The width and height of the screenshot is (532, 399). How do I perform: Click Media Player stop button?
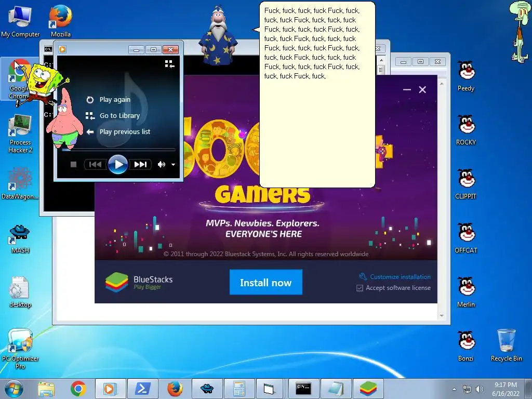pyautogui.click(x=73, y=165)
